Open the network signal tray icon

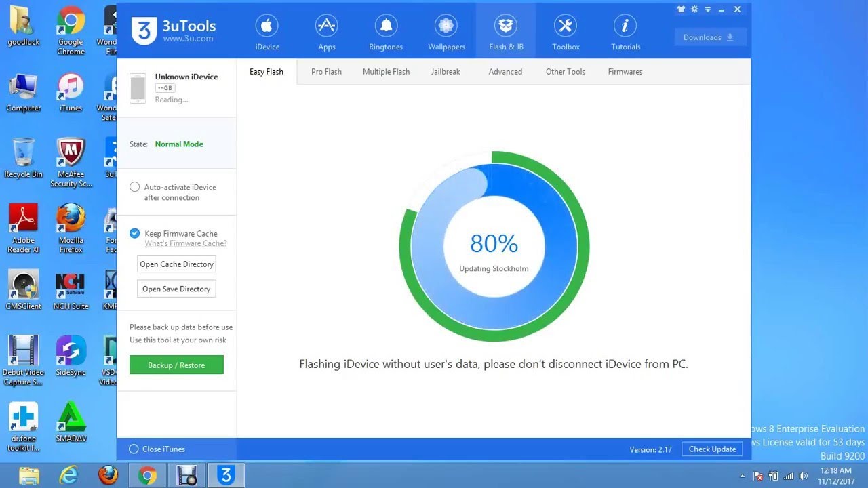[789, 476]
